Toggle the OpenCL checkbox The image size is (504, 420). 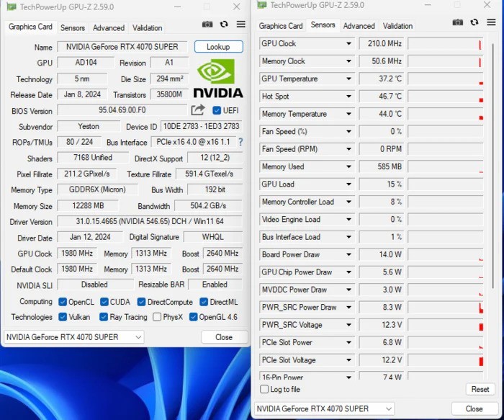click(x=63, y=302)
